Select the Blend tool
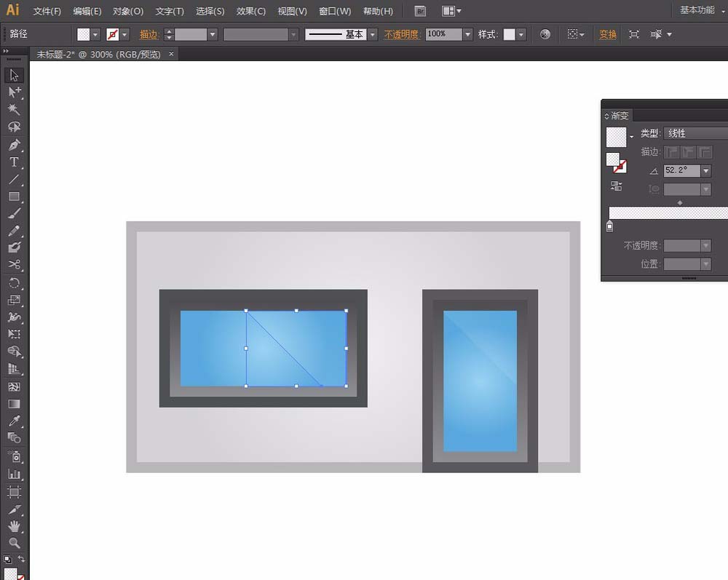The width and height of the screenshot is (728, 580). 14,438
